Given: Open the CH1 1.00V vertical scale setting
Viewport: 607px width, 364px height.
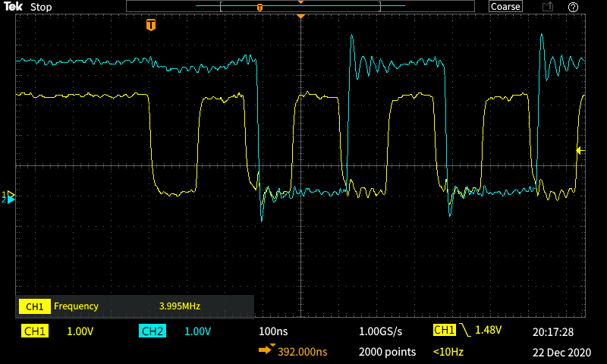Looking at the screenshot, I should coord(81,331).
